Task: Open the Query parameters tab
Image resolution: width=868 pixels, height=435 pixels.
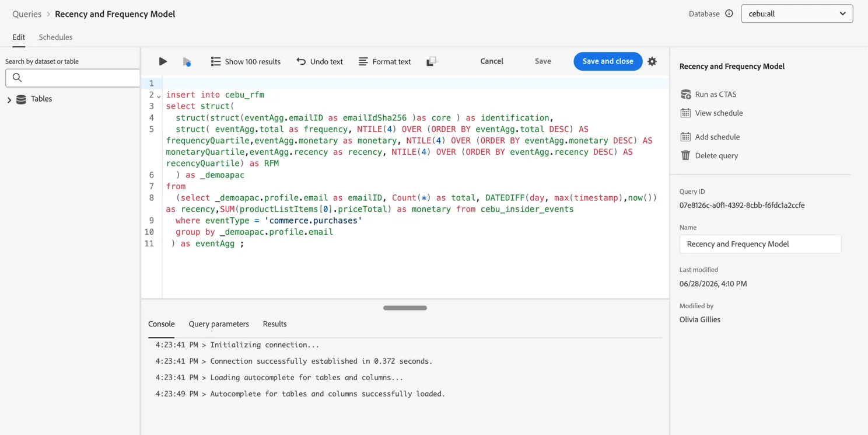Action: (x=219, y=324)
